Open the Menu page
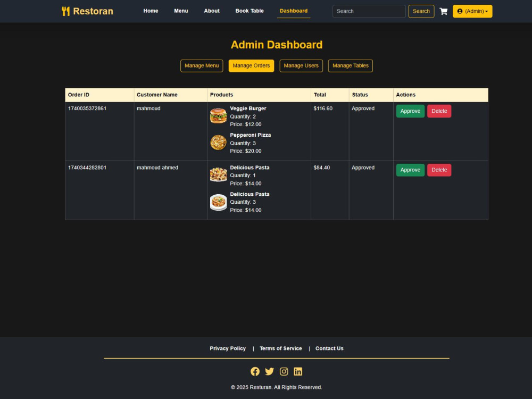Screen dimensions: 532x399 pos(181,11)
